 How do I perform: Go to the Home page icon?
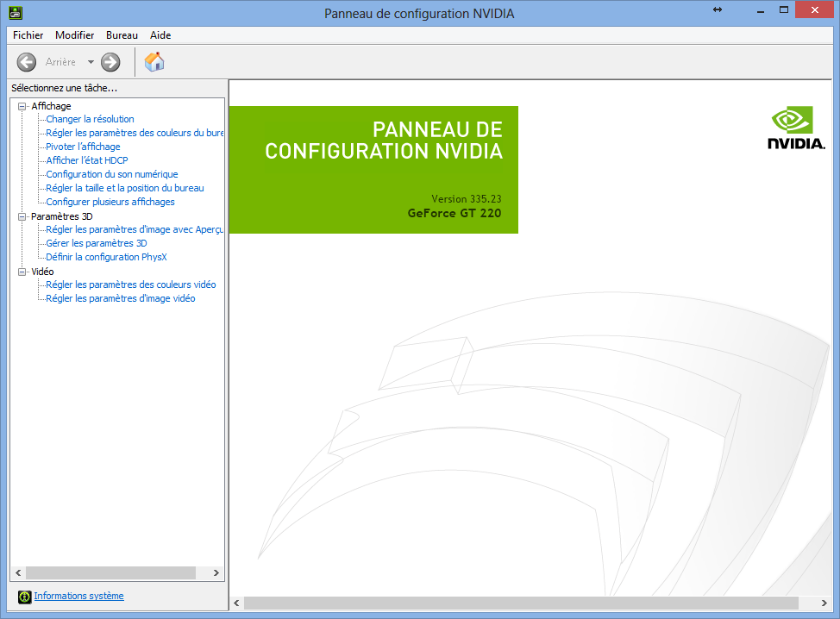154,62
